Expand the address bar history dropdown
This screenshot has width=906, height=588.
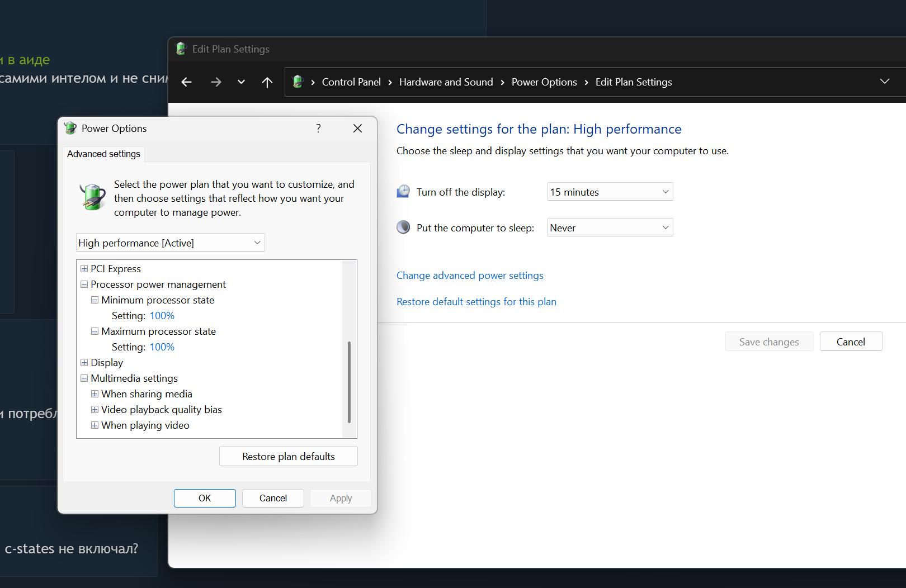884,82
